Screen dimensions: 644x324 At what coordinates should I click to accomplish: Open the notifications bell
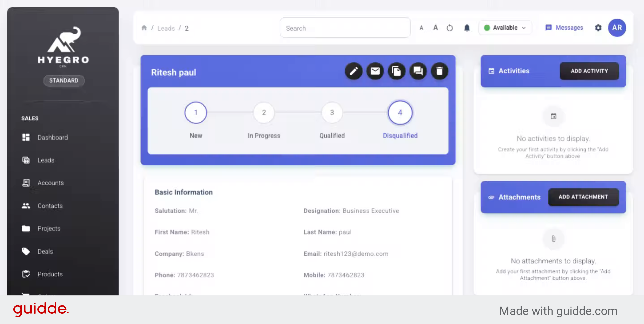point(467,28)
